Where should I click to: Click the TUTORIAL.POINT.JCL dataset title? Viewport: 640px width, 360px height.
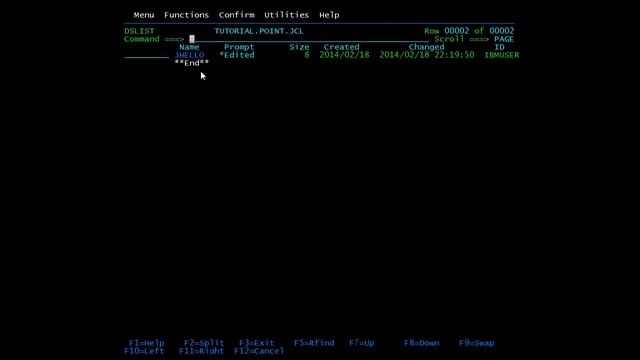259,31
